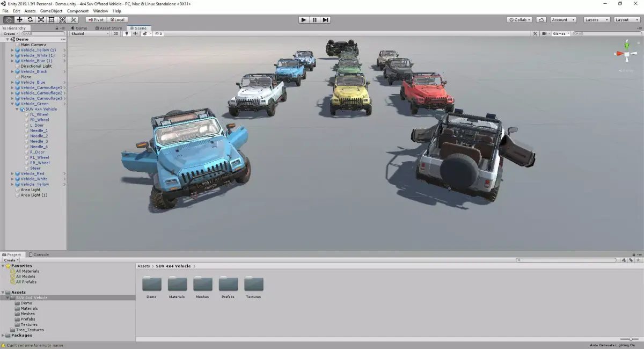
Task: Switch to the Console tab
Action: (39, 255)
